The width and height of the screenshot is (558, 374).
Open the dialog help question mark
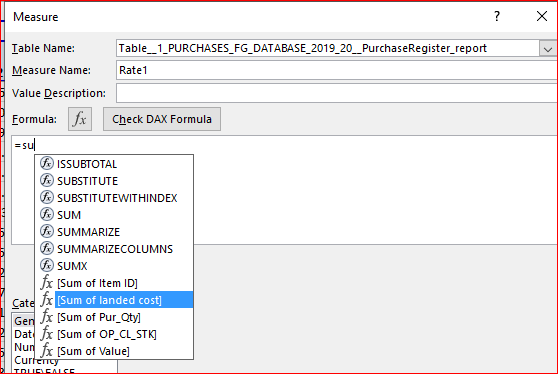coord(497,16)
